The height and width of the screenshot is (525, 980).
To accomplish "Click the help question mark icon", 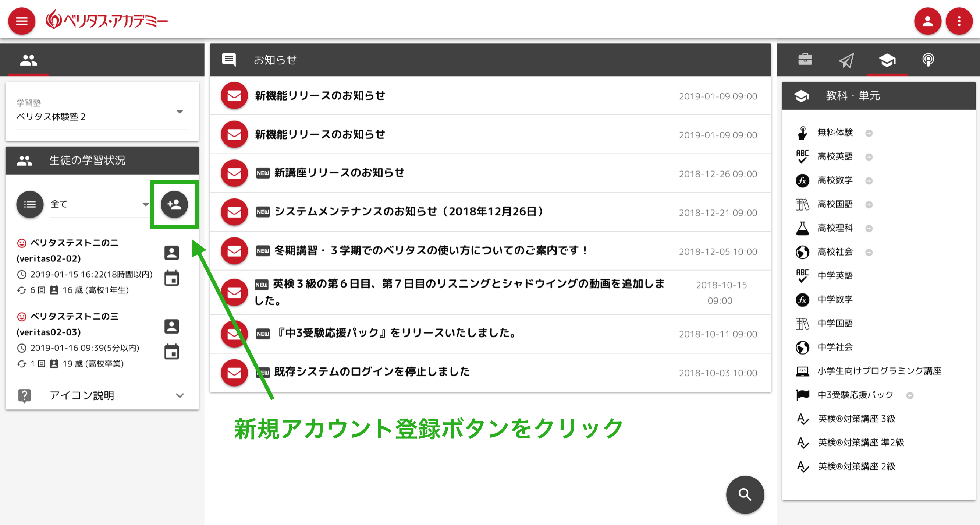I will click(x=25, y=395).
